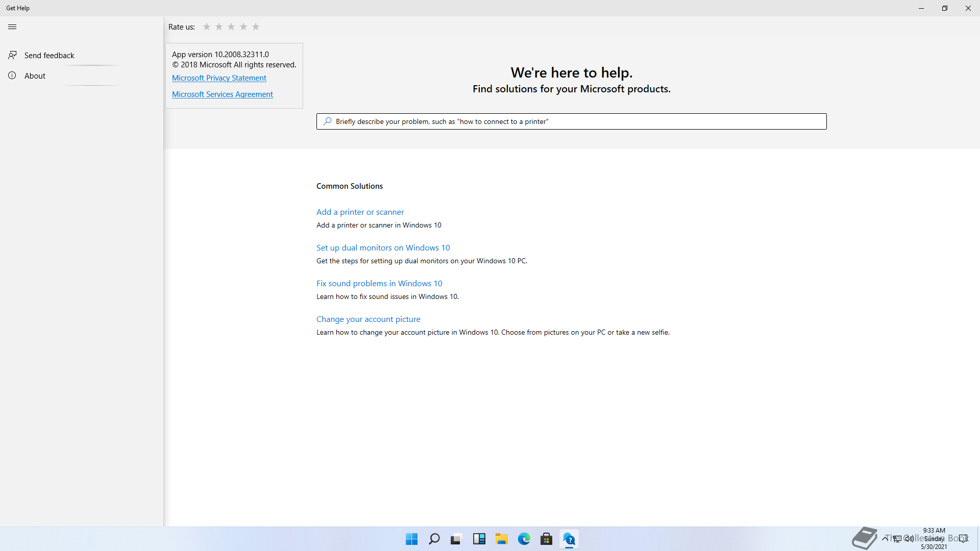Image resolution: width=980 pixels, height=551 pixels.
Task: Click the Send feedback person icon
Action: click(x=12, y=55)
